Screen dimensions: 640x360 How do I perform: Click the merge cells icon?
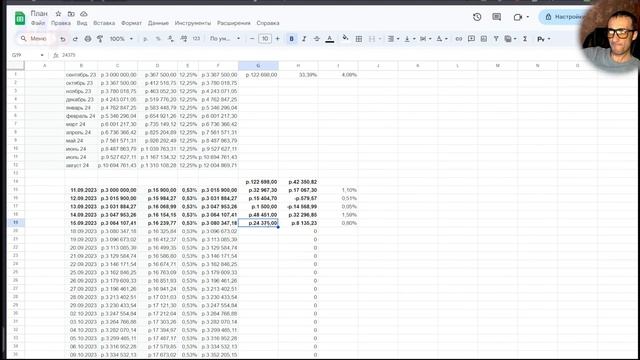372,39
